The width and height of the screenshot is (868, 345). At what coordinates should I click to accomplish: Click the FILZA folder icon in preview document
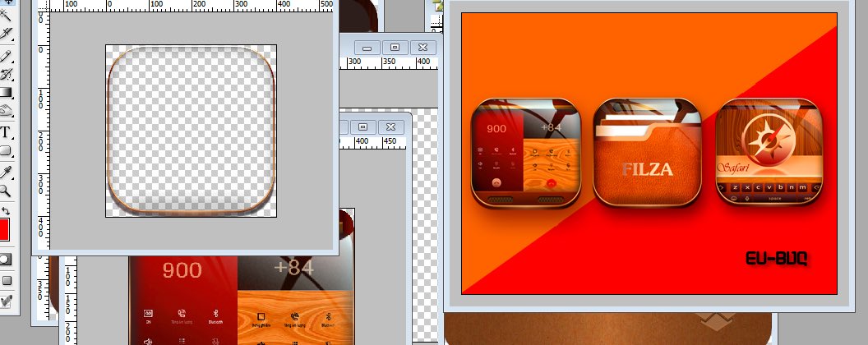[647, 153]
